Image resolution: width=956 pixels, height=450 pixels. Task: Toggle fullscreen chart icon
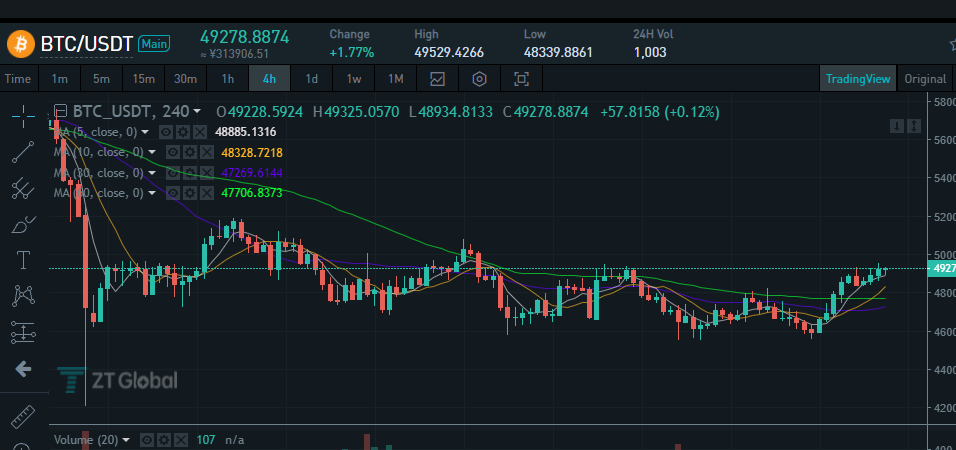(x=521, y=79)
